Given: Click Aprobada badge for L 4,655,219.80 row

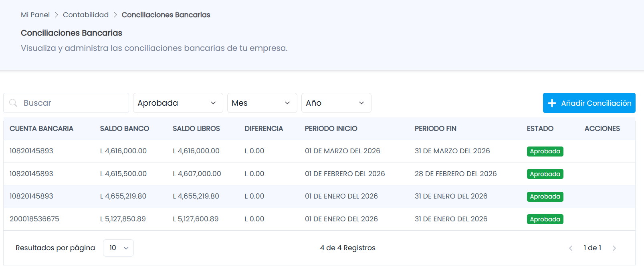Looking at the screenshot, I should tap(545, 197).
